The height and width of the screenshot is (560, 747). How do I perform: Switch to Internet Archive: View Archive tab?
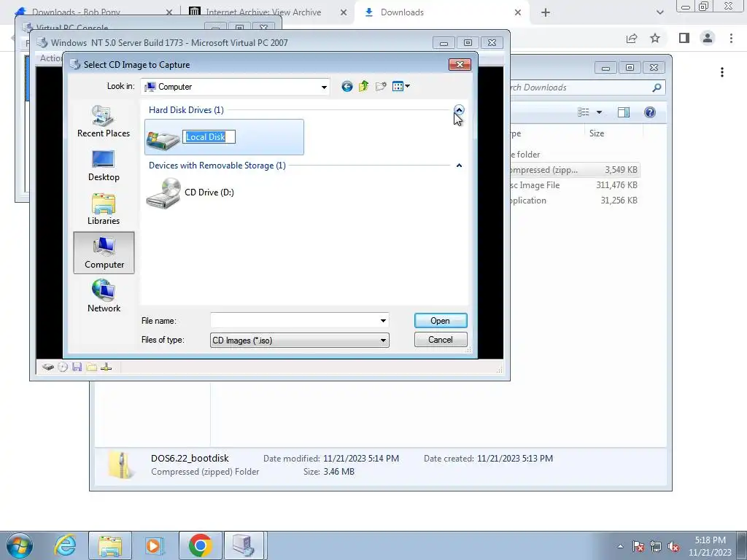[263, 12]
